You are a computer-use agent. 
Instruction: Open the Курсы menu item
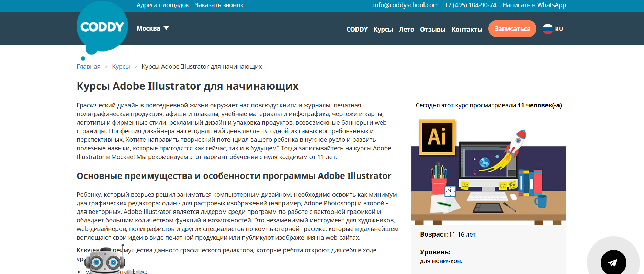point(383,30)
